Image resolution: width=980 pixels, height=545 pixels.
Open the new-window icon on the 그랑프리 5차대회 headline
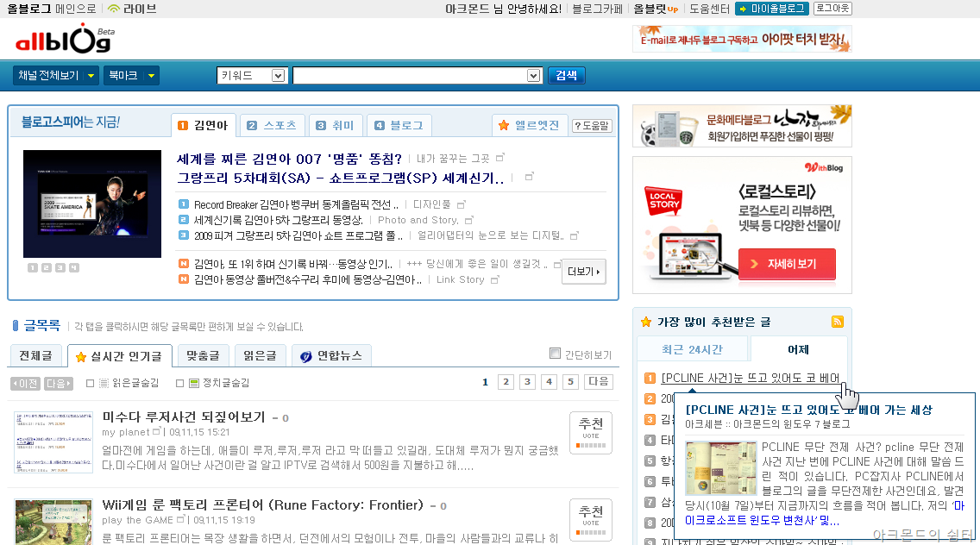pyautogui.click(x=530, y=177)
